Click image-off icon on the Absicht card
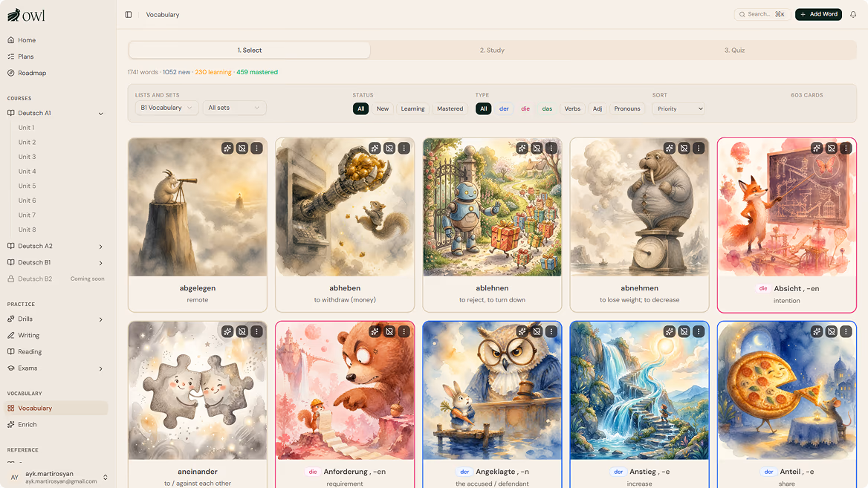This screenshot has width=868, height=488. click(x=831, y=149)
